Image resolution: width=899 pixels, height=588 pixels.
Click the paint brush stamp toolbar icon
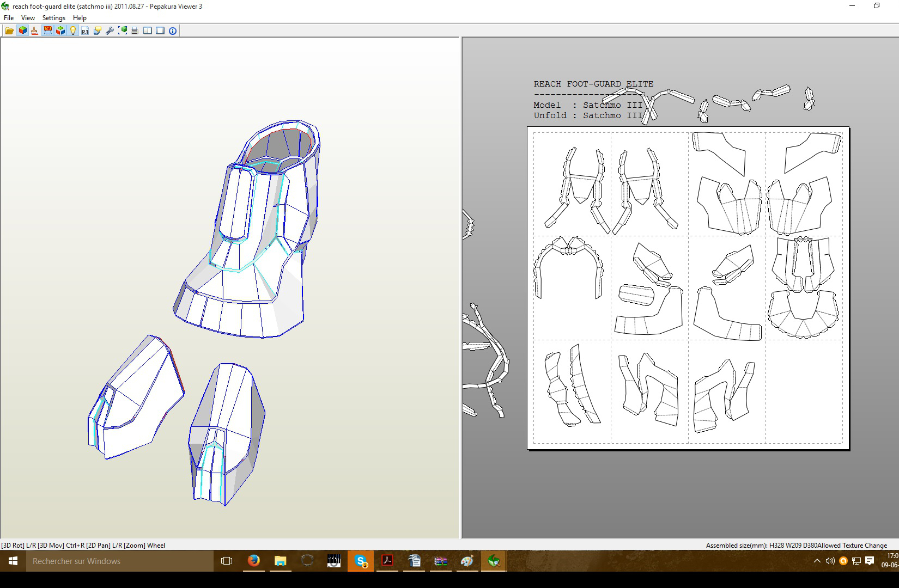pyautogui.click(x=35, y=30)
